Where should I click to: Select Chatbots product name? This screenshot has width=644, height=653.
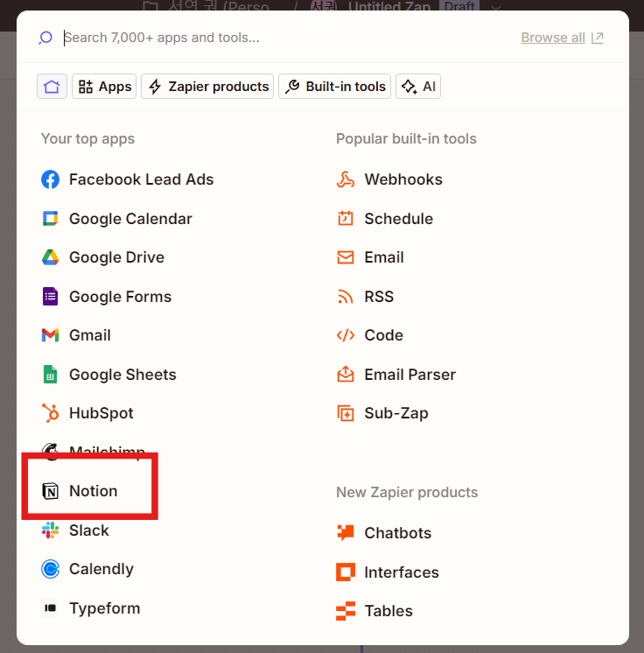[398, 533]
